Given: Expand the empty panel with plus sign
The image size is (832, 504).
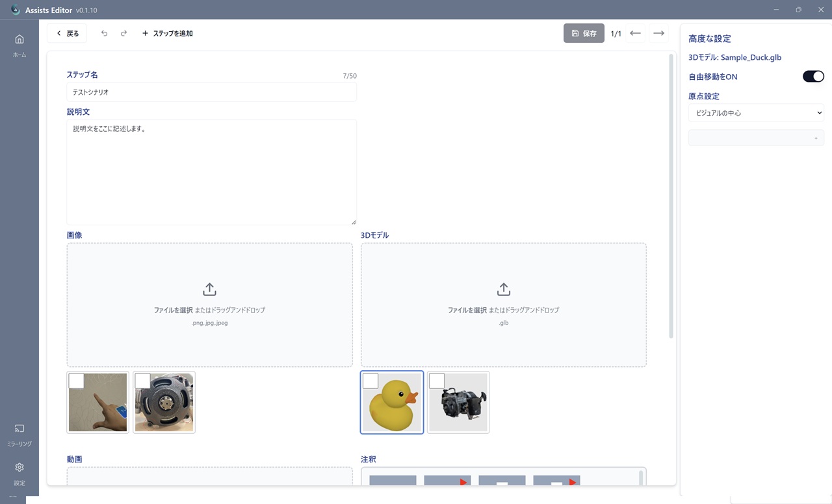Looking at the screenshot, I should (x=816, y=138).
